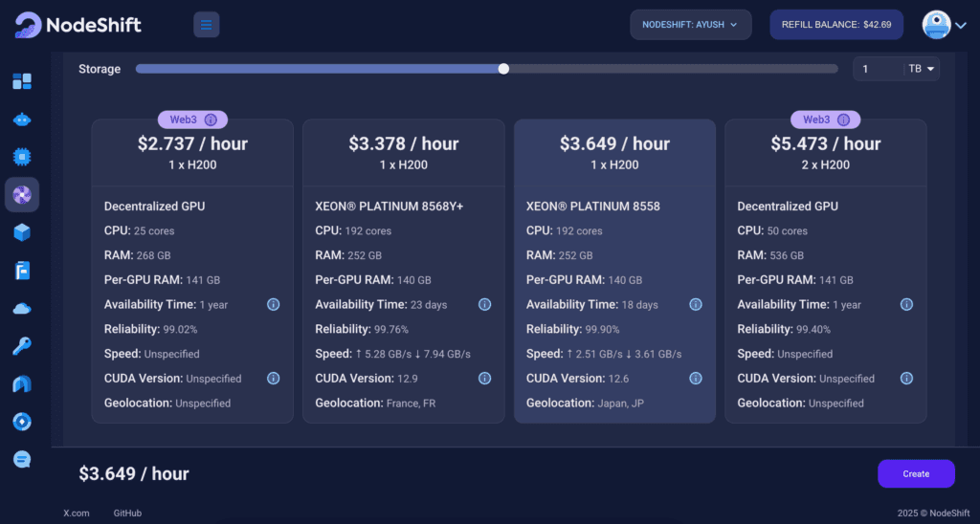Click the cloud icon in sidebar

(x=22, y=308)
